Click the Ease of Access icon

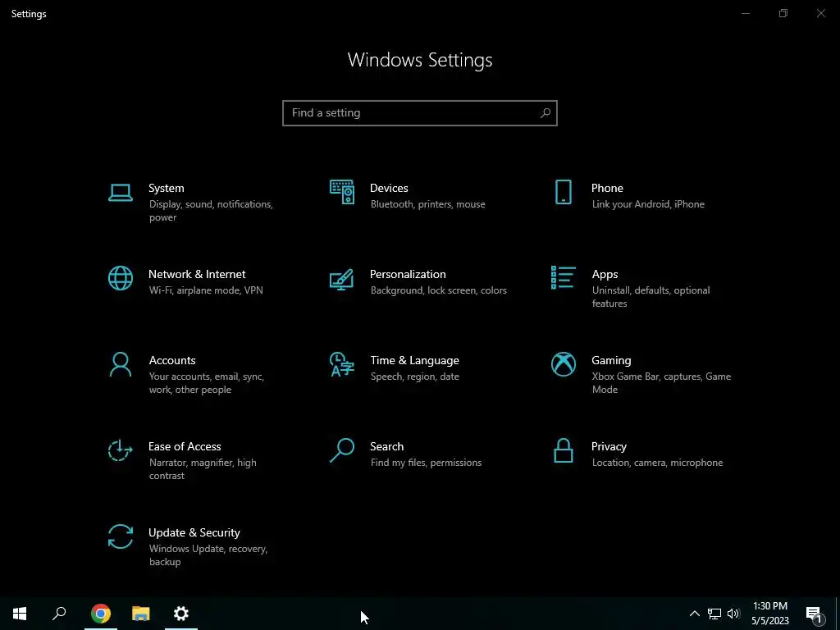click(121, 450)
